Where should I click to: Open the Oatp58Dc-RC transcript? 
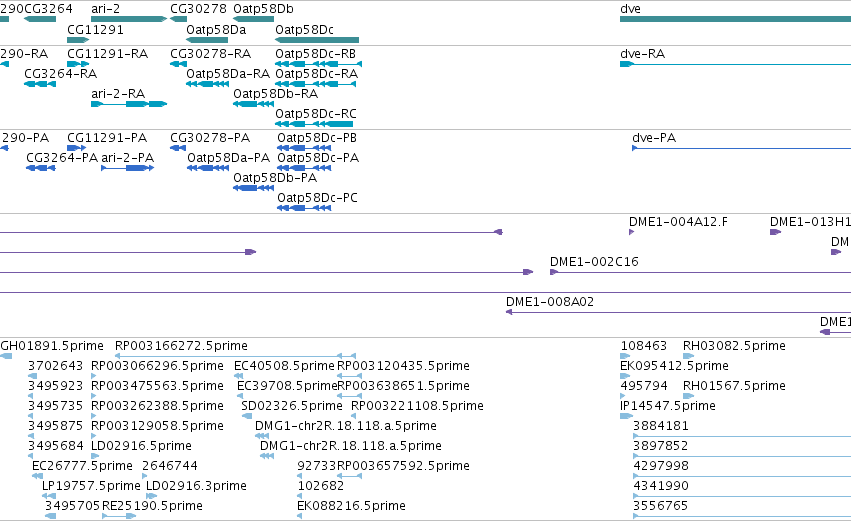click(x=316, y=114)
